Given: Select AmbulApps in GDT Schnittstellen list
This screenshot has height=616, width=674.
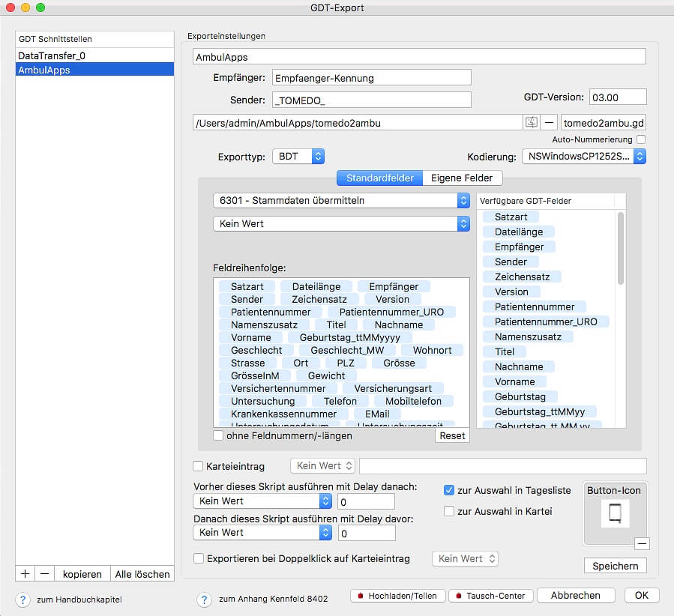Looking at the screenshot, I should 94,70.
